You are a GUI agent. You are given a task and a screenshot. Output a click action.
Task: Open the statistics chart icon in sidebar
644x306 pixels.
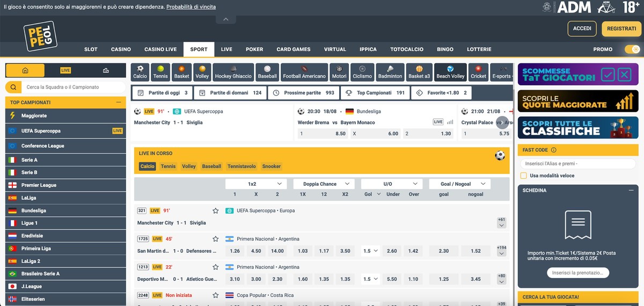106,70
